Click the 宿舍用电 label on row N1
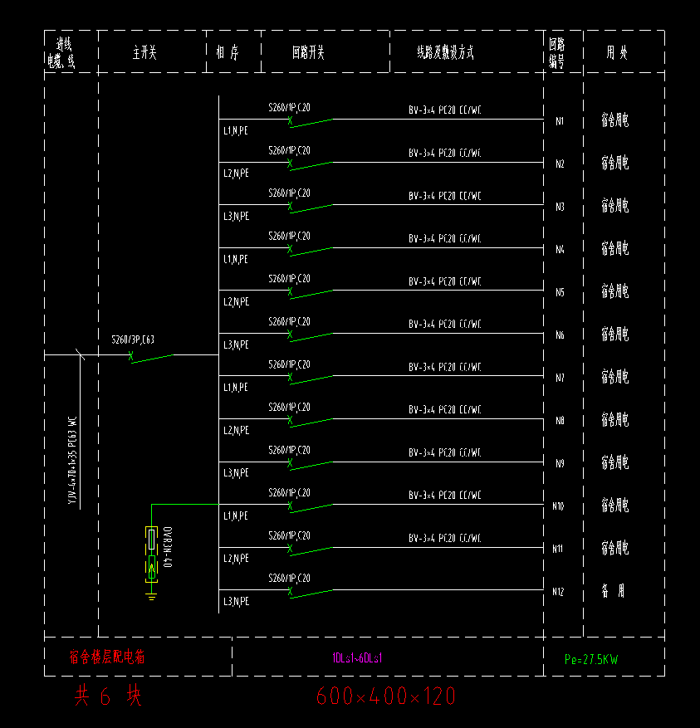 (615, 120)
